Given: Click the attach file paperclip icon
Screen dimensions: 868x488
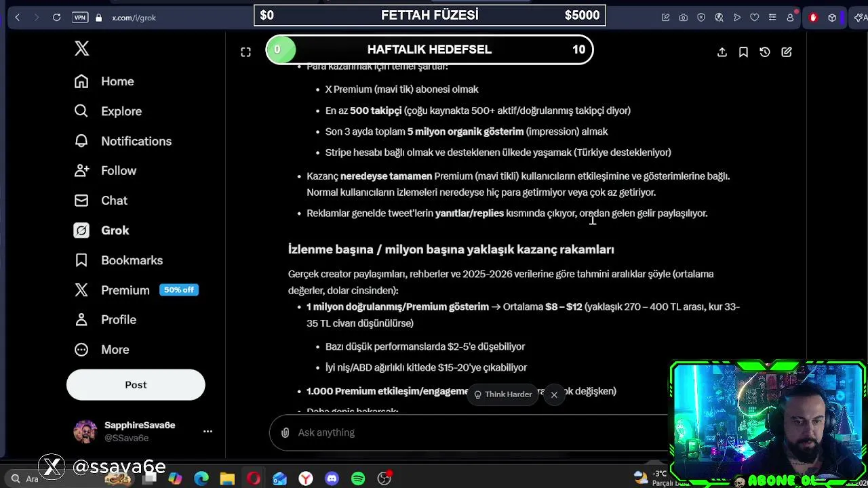Looking at the screenshot, I should click(285, 432).
